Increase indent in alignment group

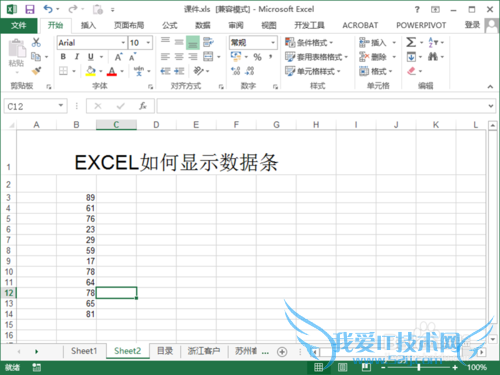click(179, 71)
